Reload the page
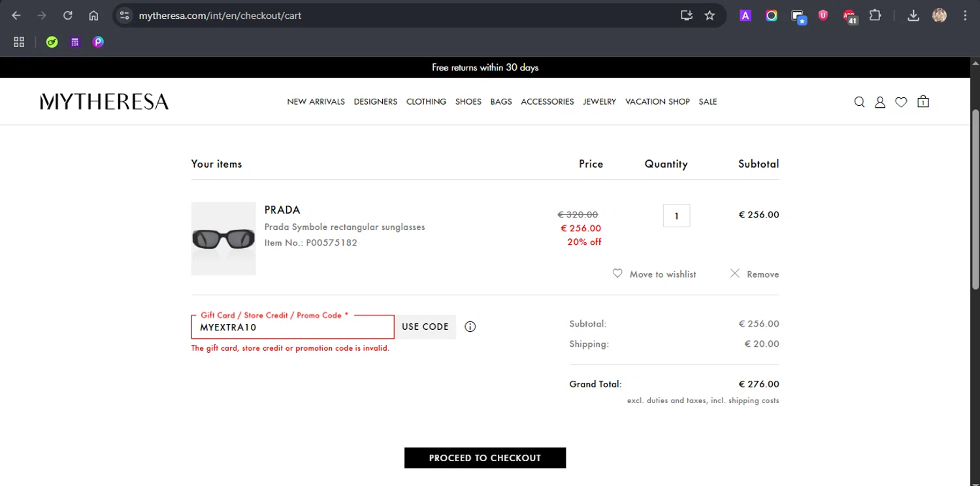Image resolution: width=980 pixels, height=486 pixels. [67, 16]
